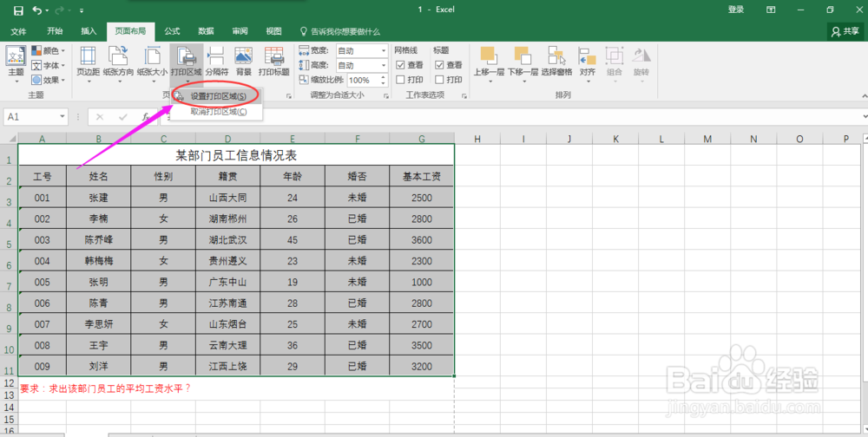Click the Ribbon Display Options icon
This screenshot has width=868, height=437.
pos(771,10)
